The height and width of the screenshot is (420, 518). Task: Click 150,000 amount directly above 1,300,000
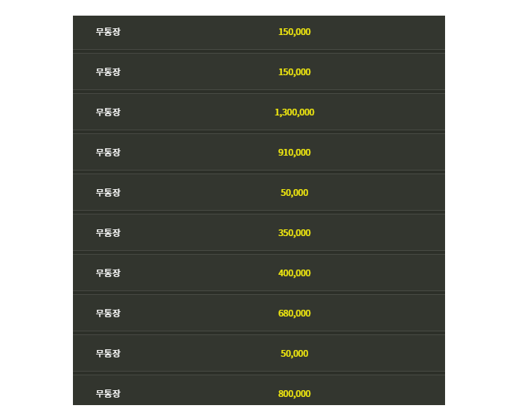pyautogui.click(x=294, y=72)
